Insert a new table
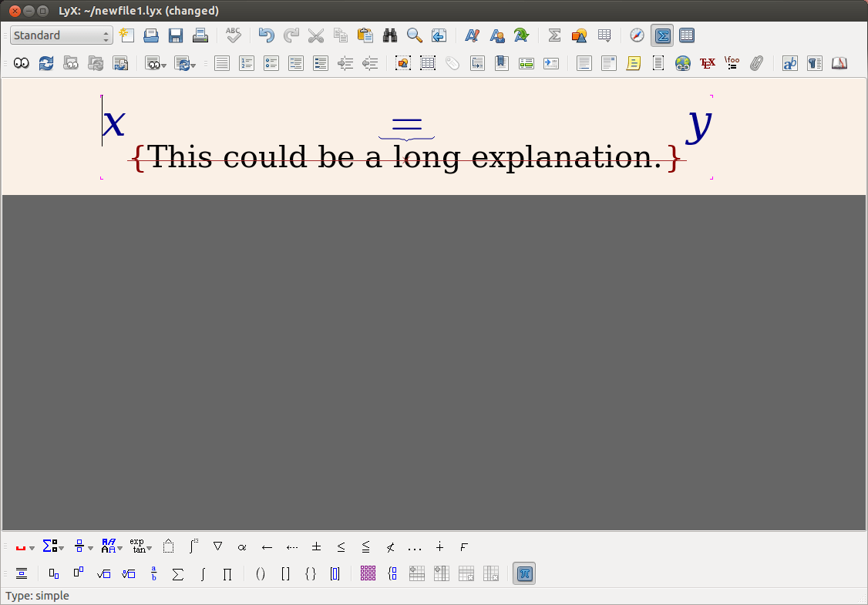Screen dimensions: 868x605 coord(604,35)
